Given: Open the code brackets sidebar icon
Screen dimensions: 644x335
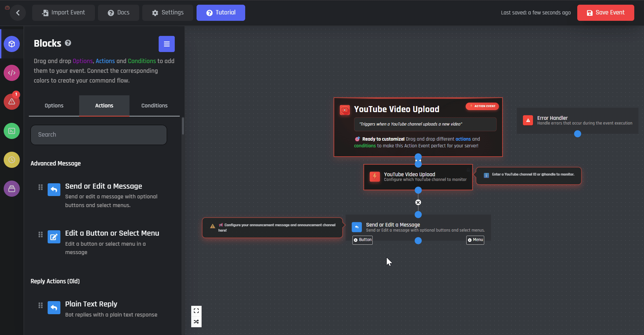Looking at the screenshot, I should tap(12, 73).
